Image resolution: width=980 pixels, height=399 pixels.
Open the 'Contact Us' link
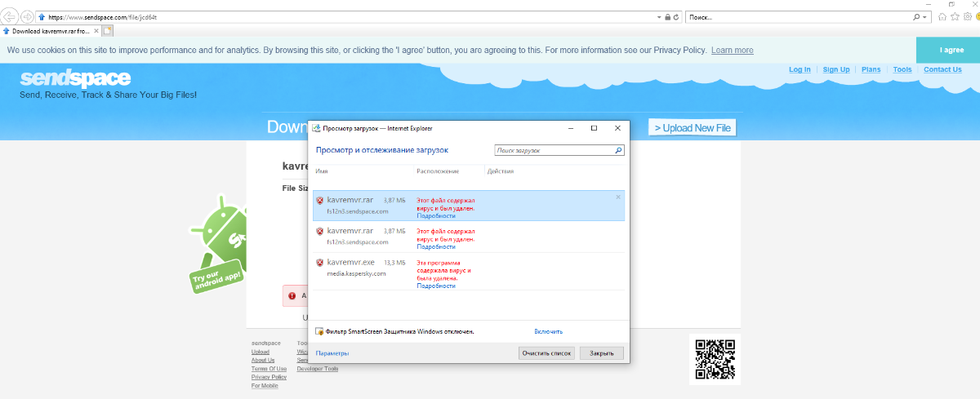(x=942, y=69)
